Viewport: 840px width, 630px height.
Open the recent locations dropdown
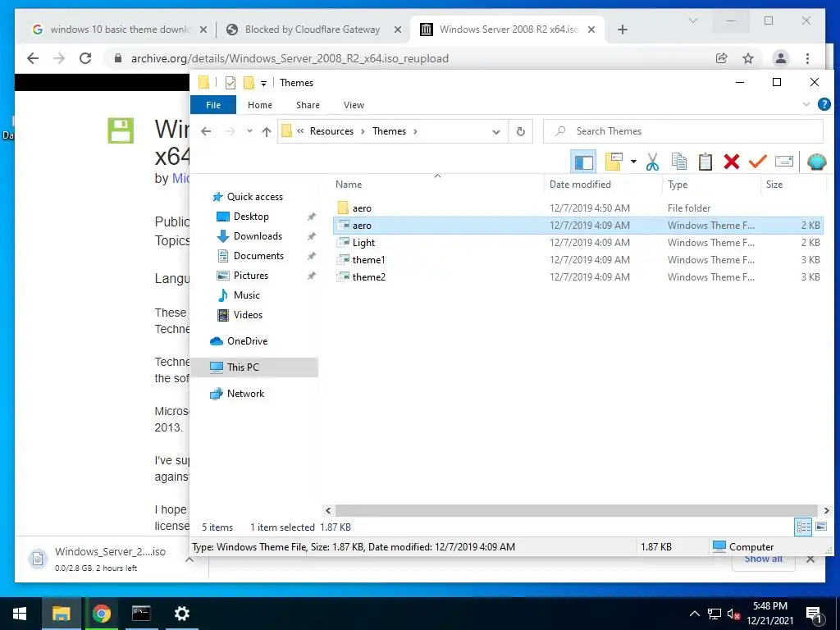[x=249, y=131]
